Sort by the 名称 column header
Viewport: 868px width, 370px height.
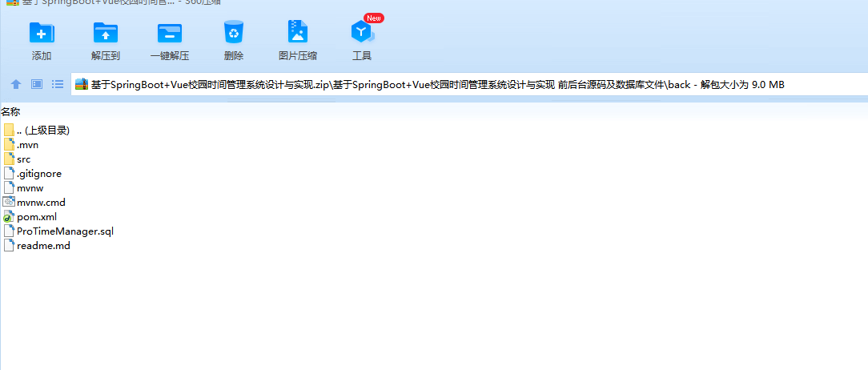click(10, 112)
